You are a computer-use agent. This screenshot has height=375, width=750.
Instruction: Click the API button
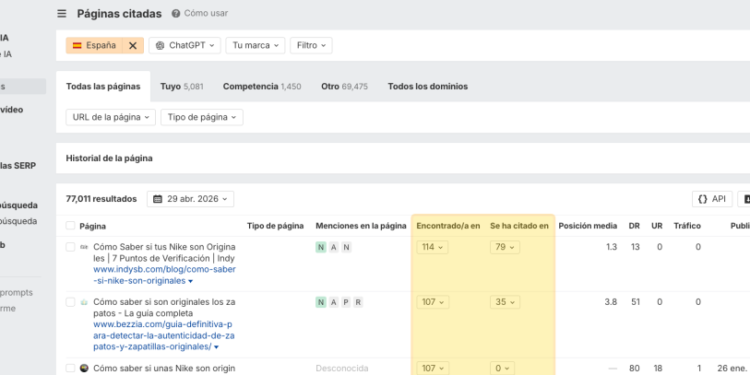(x=712, y=199)
